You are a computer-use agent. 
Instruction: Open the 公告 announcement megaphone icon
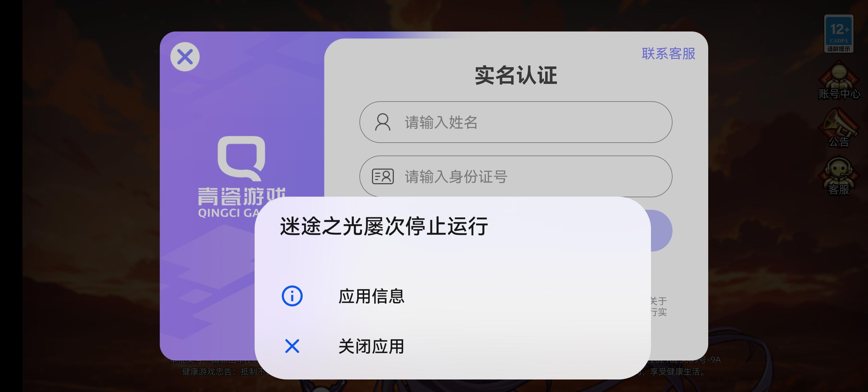(x=839, y=128)
